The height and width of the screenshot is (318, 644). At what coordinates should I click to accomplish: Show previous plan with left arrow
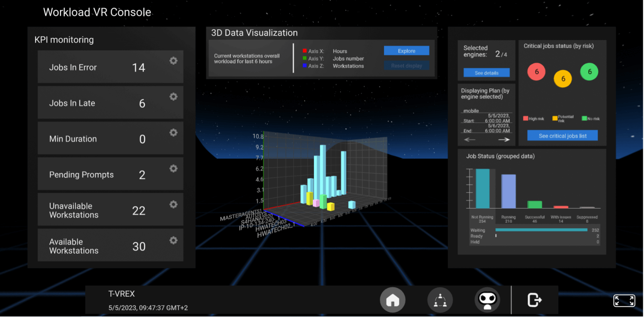coord(470,139)
